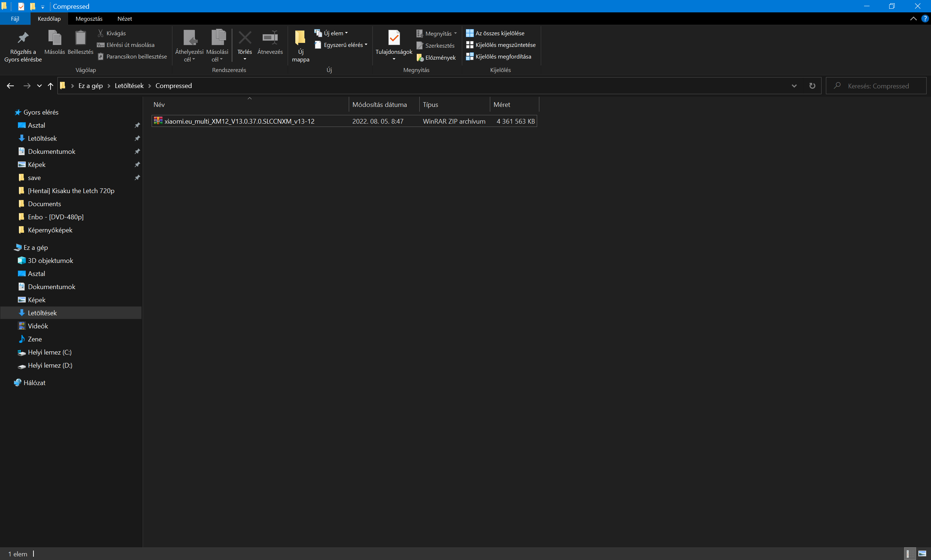Click Parancsikon beillesztése
The width and height of the screenshot is (931, 560).
coord(132,57)
